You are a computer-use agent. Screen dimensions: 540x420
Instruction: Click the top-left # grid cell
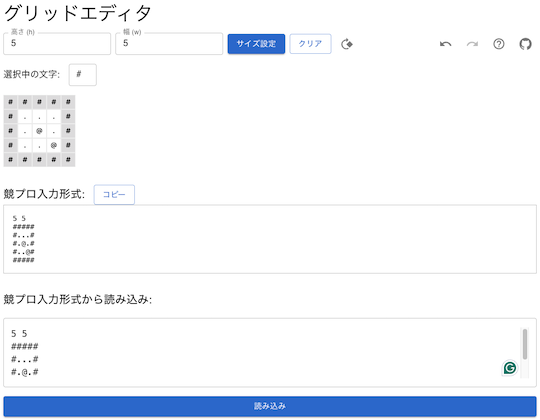pyautogui.click(x=10, y=102)
